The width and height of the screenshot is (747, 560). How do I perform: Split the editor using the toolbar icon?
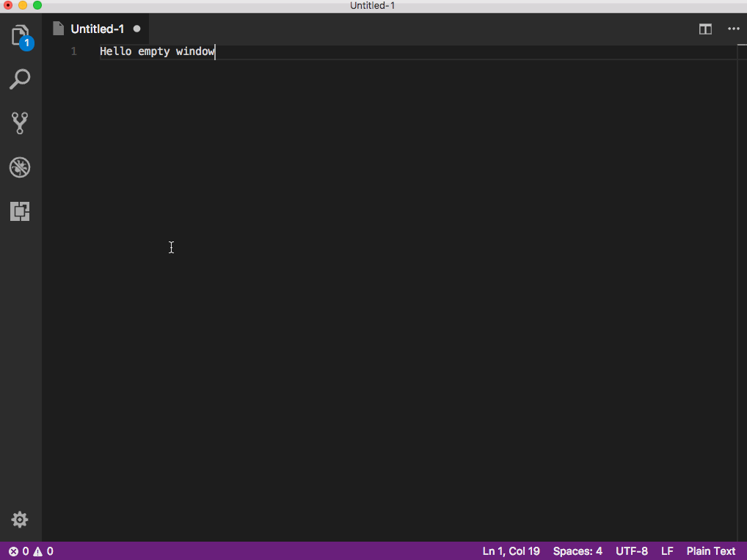tap(704, 29)
